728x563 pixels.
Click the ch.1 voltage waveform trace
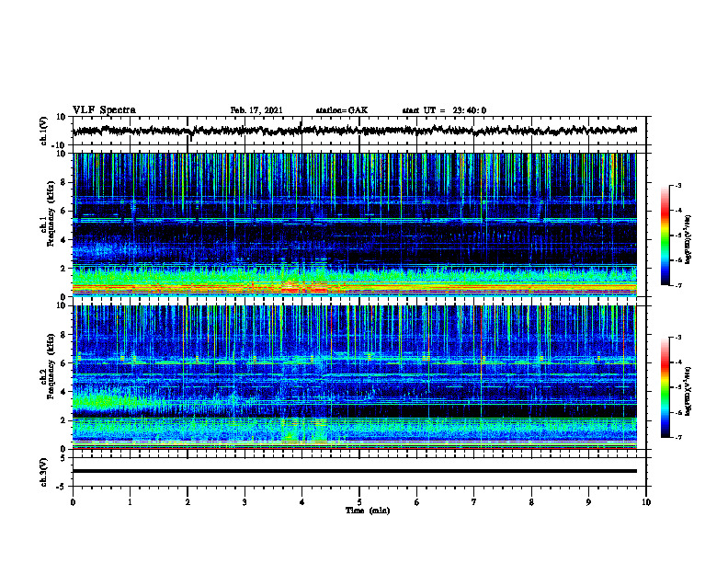(x=354, y=131)
